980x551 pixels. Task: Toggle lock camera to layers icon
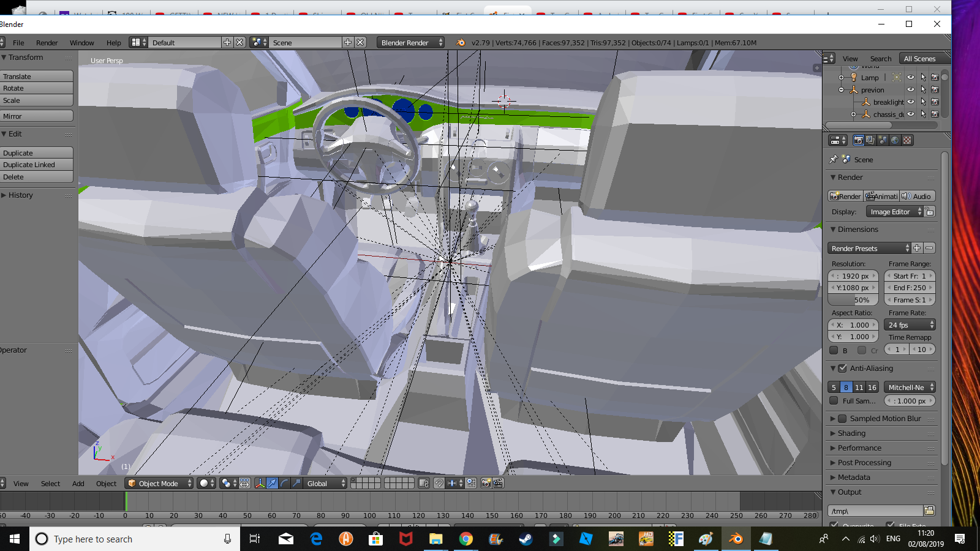click(x=424, y=483)
